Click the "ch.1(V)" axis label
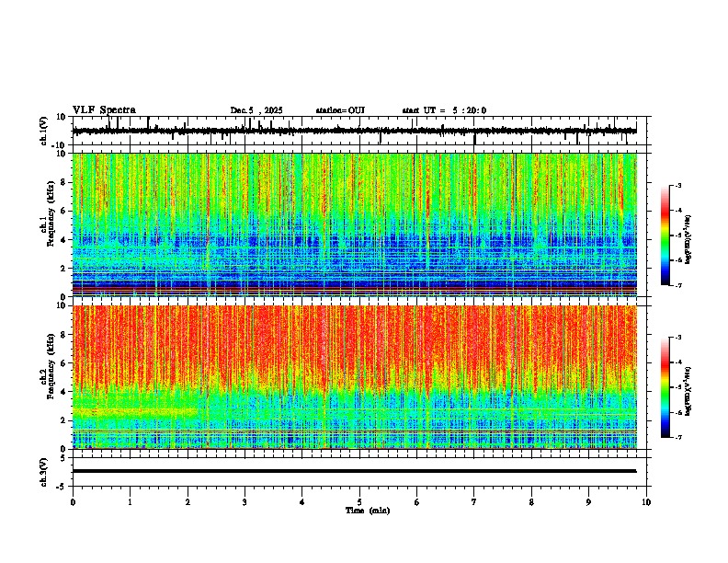Image resolution: width=728 pixels, height=563 pixels. [44, 131]
